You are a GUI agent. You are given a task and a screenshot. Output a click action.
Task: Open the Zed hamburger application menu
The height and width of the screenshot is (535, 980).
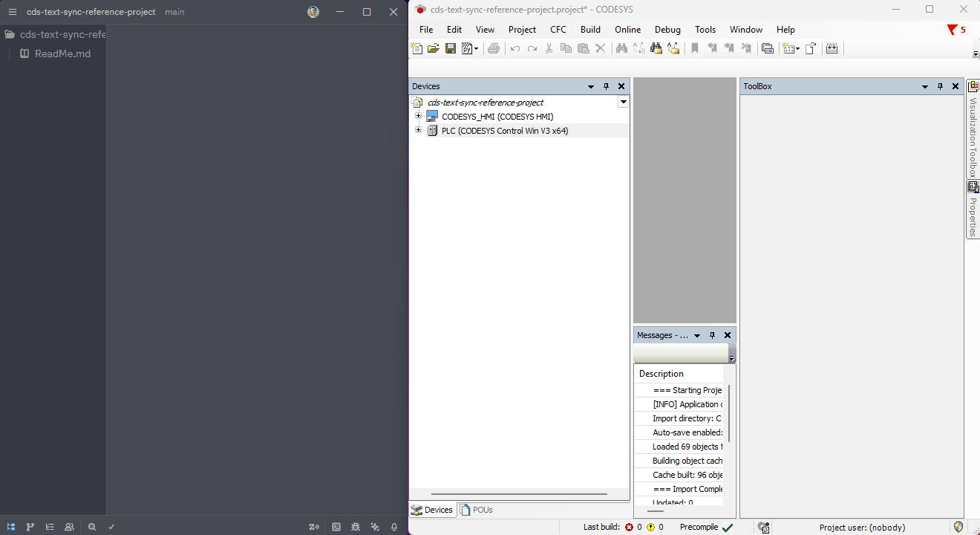[12, 12]
